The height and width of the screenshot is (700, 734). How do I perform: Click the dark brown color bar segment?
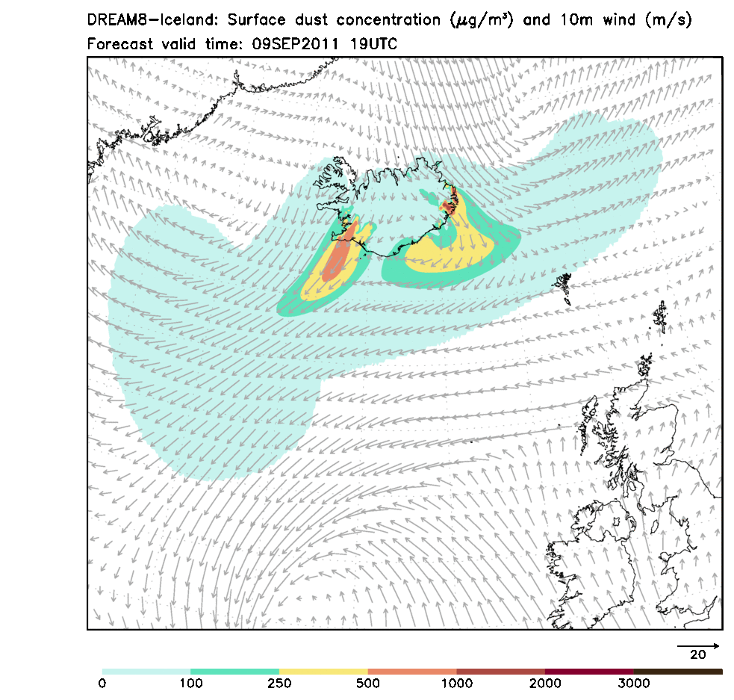pos(677,672)
